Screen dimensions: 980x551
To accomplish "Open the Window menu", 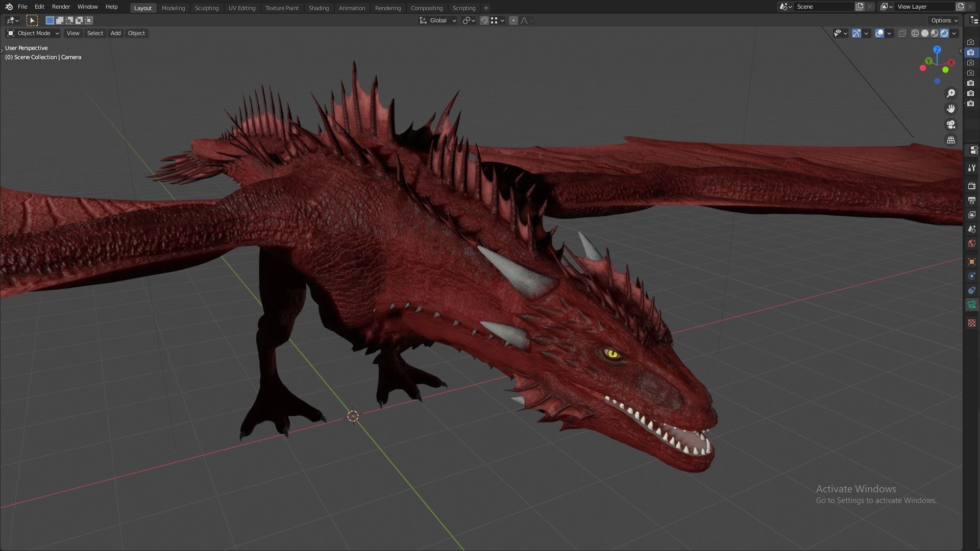I will click(87, 7).
